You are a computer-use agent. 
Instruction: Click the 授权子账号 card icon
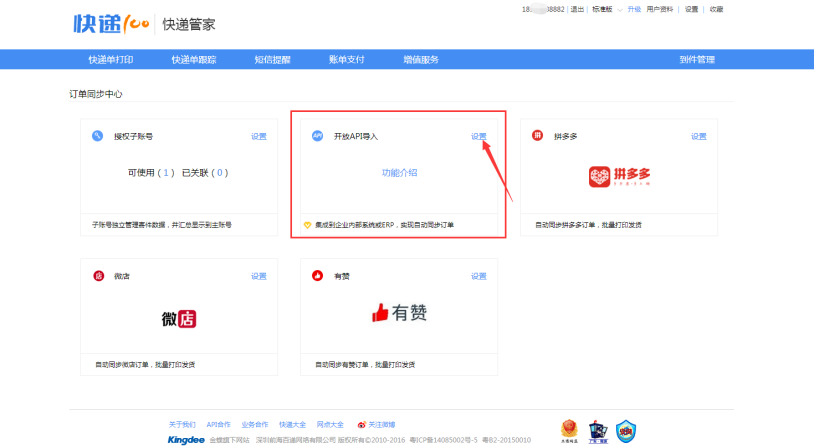[x=97, y=136]
